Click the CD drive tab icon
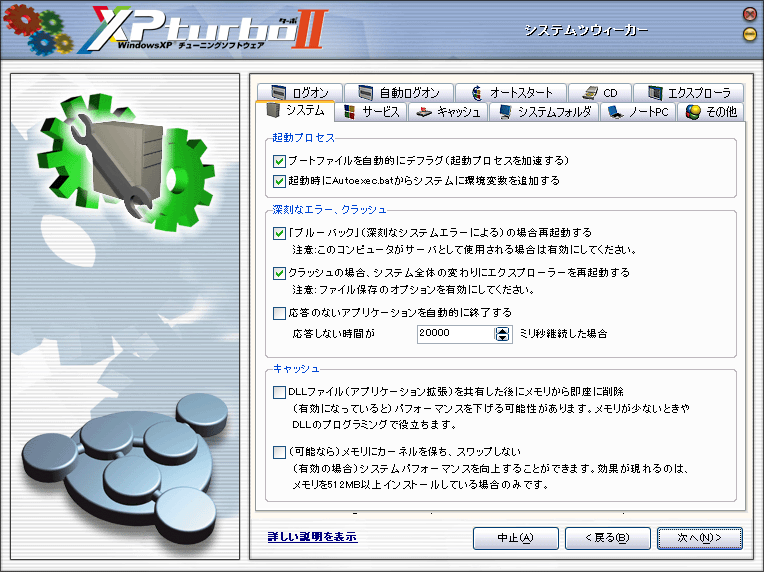Viewport: 764px width, 572px height. pos(590,93)
